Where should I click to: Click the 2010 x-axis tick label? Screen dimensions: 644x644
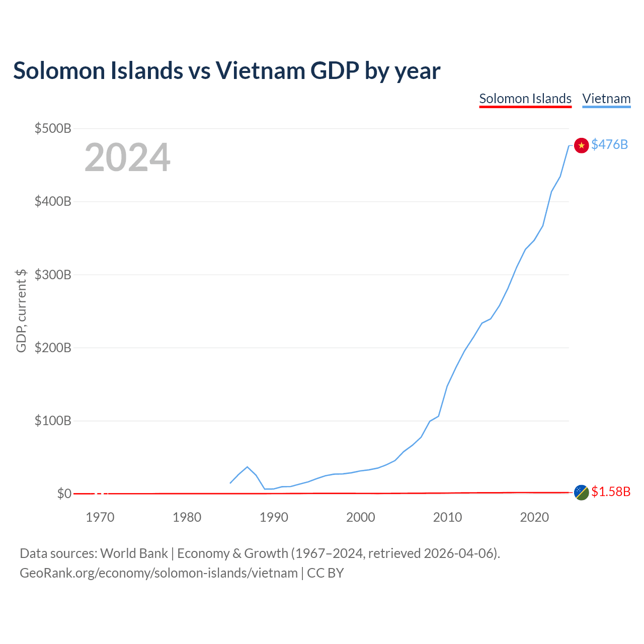447,517
